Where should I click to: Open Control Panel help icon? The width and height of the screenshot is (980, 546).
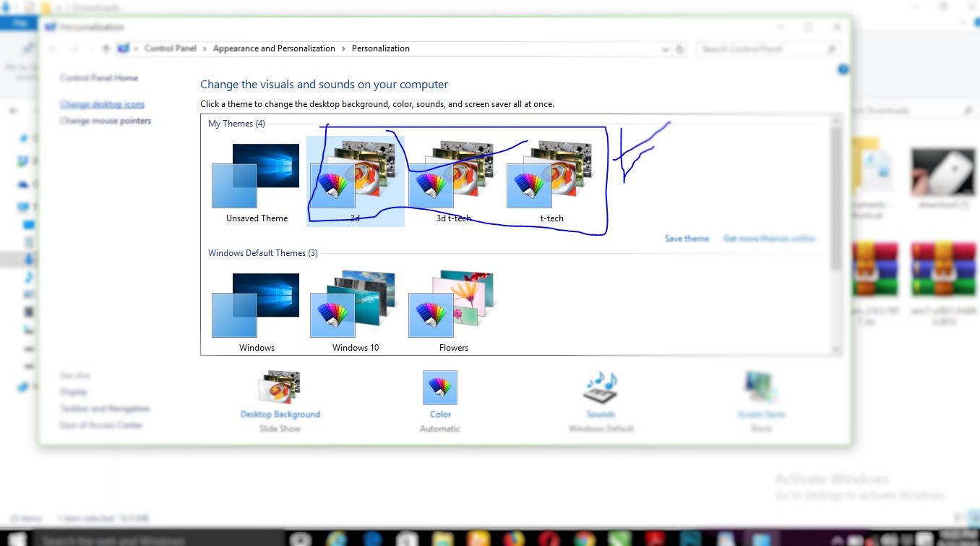pos(843,69)
